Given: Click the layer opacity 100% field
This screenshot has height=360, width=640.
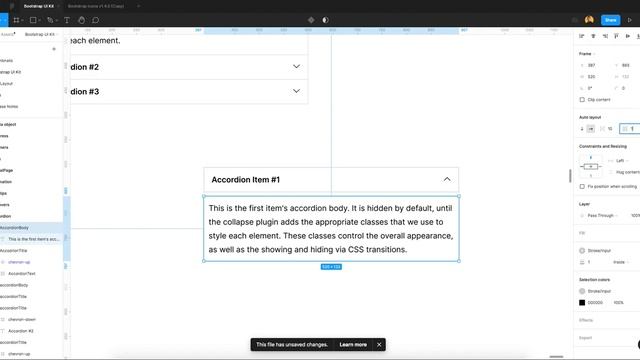Looking at the screenshot, I should [635, 216].
